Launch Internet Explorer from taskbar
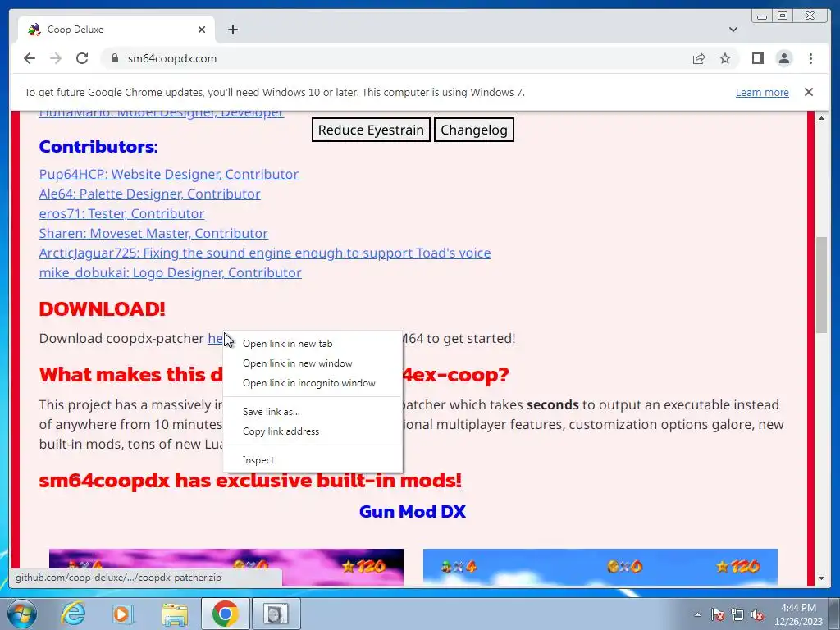 click(73, 614)
